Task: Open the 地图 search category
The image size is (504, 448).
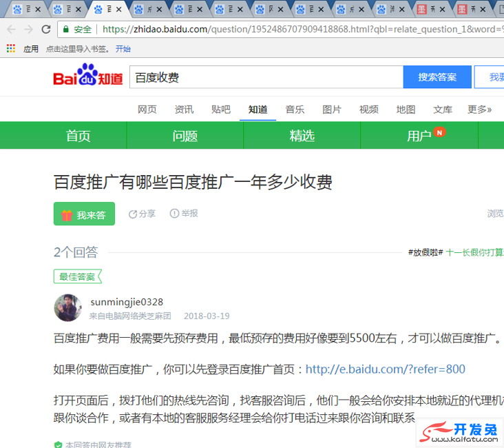Action: [406, 110]
